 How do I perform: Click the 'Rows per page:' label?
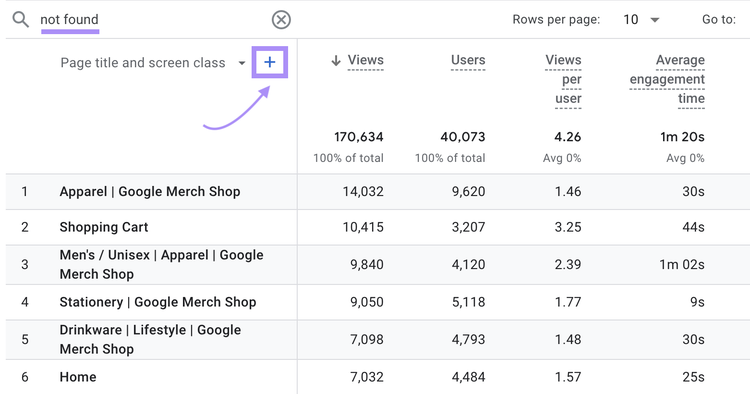[x=556, y=20]
